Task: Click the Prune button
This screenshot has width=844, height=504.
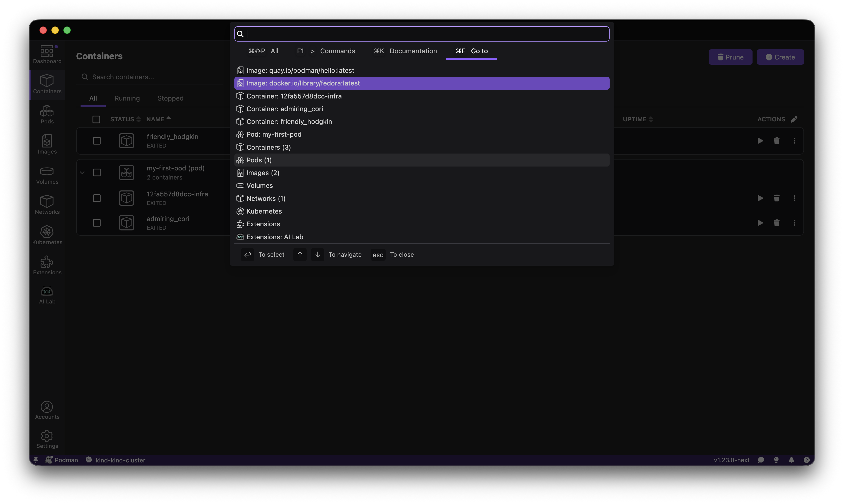Action: 730,57
